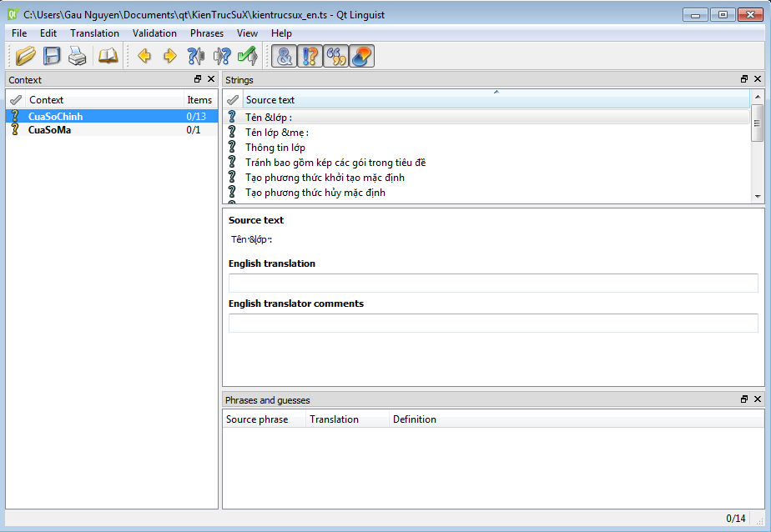
Task: Toggle accelerator validation ampersand button
Action: (285, 56)
